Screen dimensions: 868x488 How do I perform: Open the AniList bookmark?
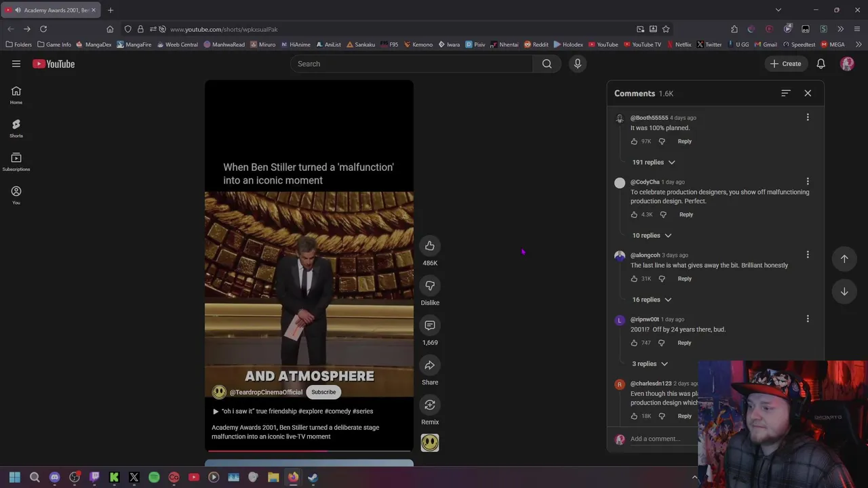tap(328, 45)
